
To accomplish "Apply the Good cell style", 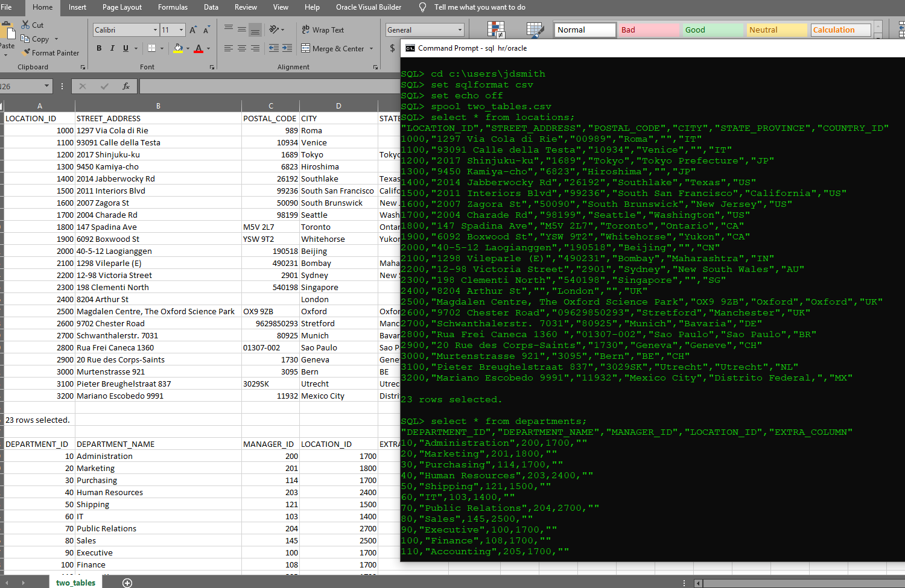I will pos(713,30).
